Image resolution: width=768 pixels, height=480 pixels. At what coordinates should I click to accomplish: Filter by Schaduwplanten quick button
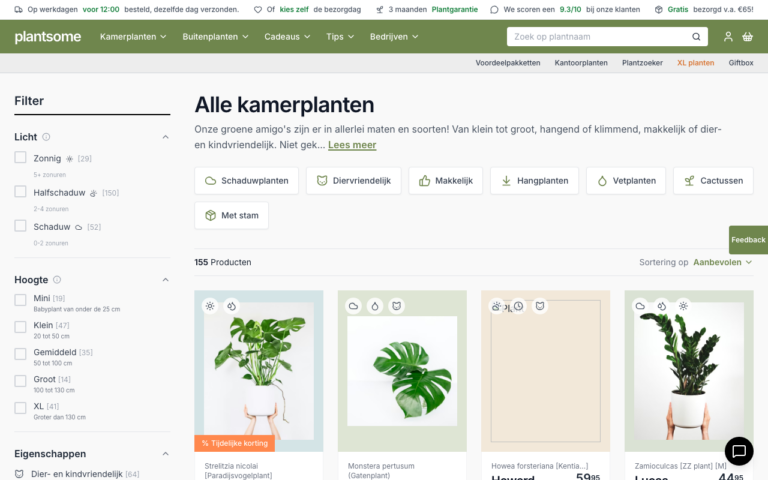(x=246, y=181)
